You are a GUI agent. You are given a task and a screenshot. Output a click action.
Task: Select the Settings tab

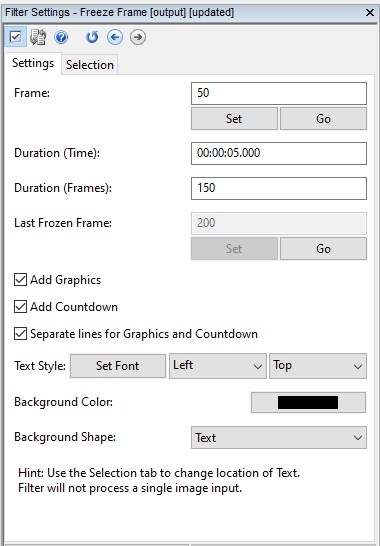click(x=33, y=63)
